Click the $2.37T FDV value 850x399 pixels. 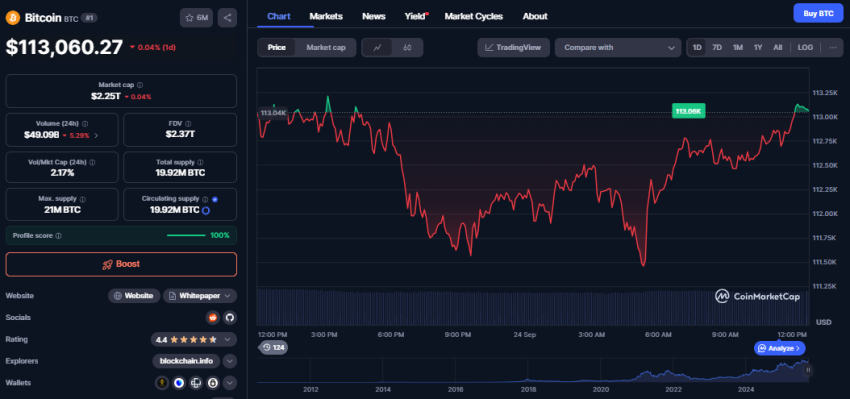point(180,134)
